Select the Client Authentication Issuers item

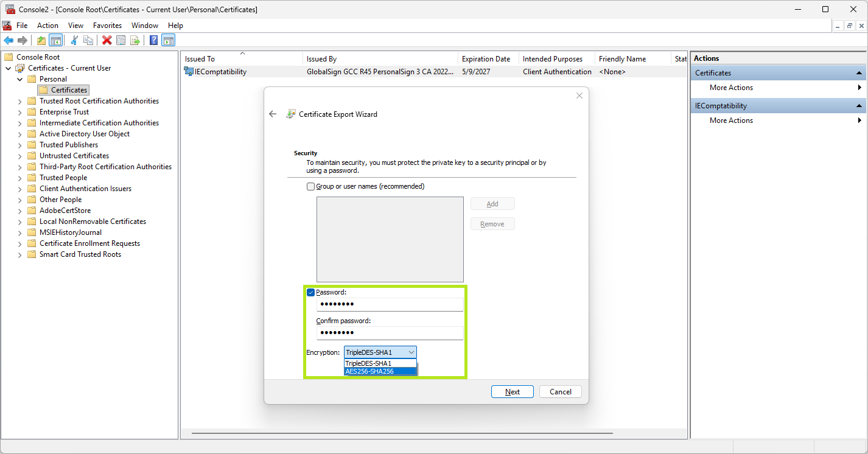tap(85, 189)
